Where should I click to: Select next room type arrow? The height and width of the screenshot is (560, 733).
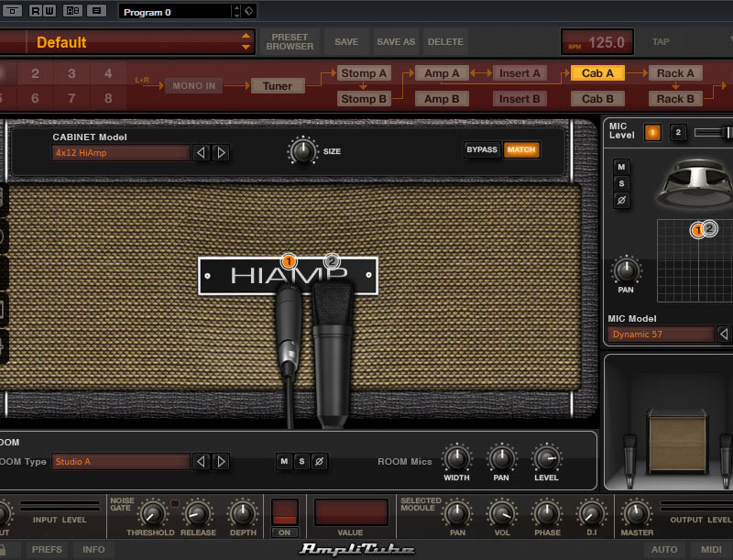(x=221, y=461)
